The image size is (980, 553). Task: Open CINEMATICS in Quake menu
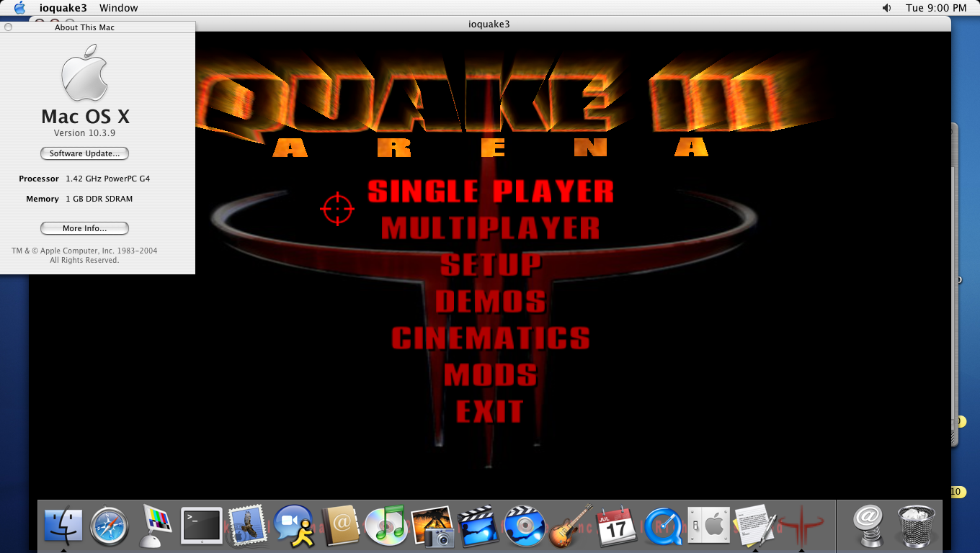(x=491, y=338)
